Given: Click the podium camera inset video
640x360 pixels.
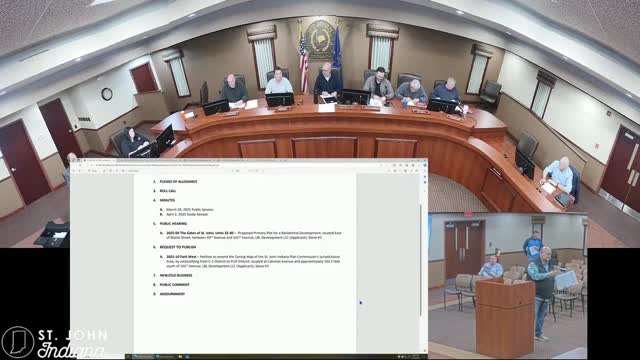Looking at the screenshot, I should coord(508,285).
